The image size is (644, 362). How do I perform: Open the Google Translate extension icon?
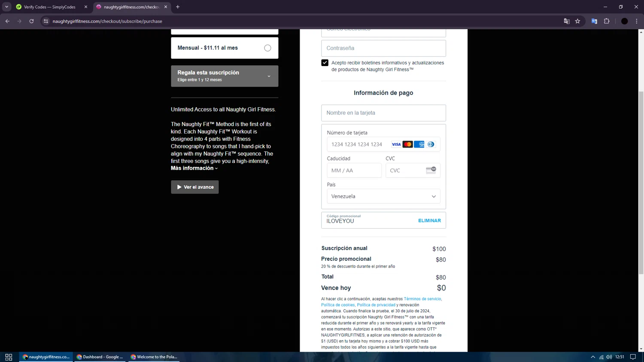[x=594, y=21]
